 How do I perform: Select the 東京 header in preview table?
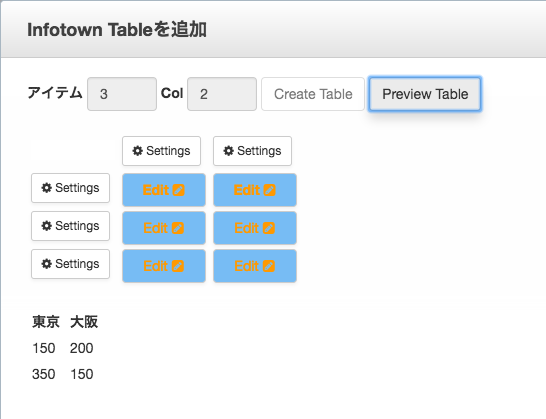(x=46, y=322)
